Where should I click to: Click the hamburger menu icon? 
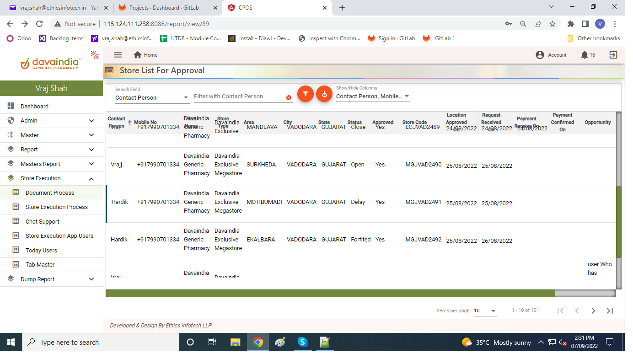[x=118, y=55]
